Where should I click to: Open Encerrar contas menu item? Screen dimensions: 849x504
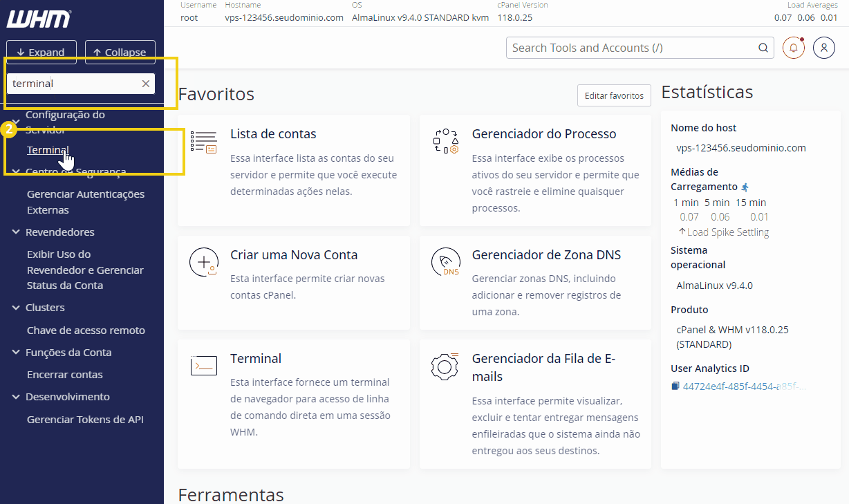pyautogui.click(x=64, y=374)
